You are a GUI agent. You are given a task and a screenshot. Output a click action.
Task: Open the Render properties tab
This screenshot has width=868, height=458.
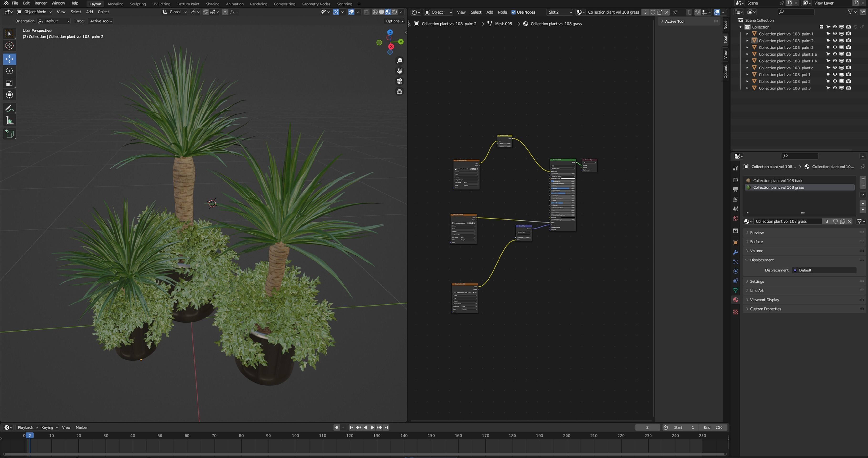click(736, 180)
